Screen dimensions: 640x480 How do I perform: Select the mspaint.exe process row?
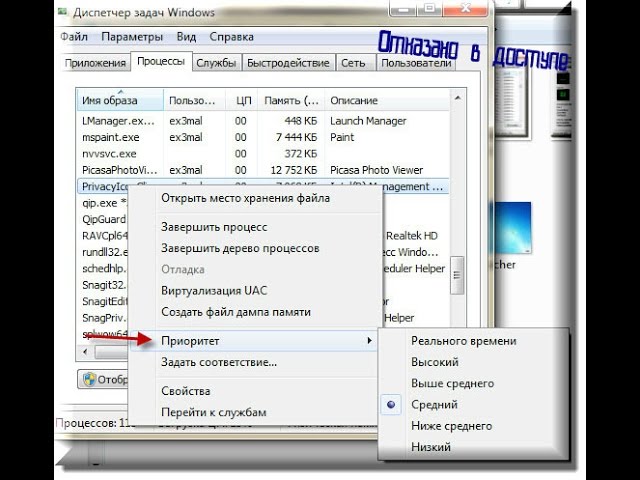(x=263, y=137)
